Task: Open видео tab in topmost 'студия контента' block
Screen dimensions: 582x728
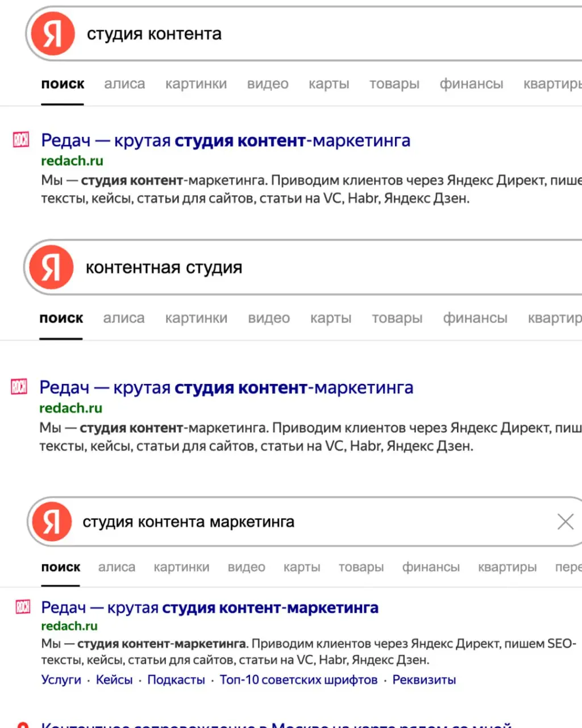Action: coord(268,84)
